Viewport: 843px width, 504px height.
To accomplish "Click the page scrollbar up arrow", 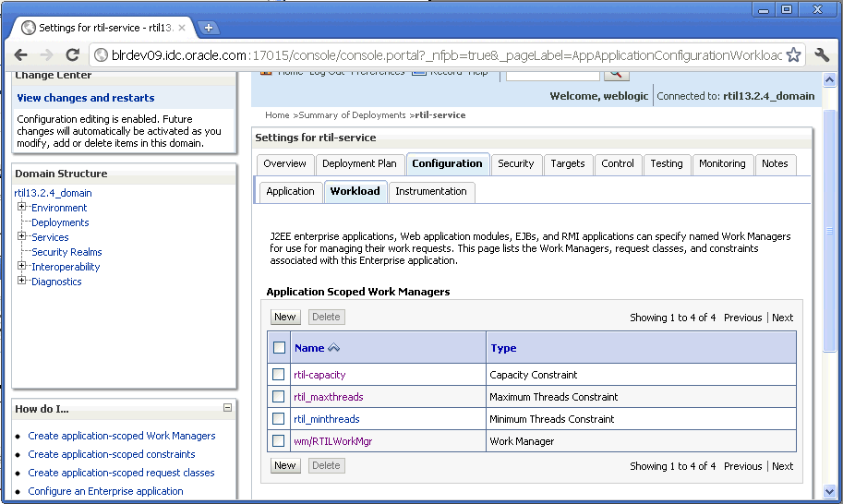I will point(829,80).
